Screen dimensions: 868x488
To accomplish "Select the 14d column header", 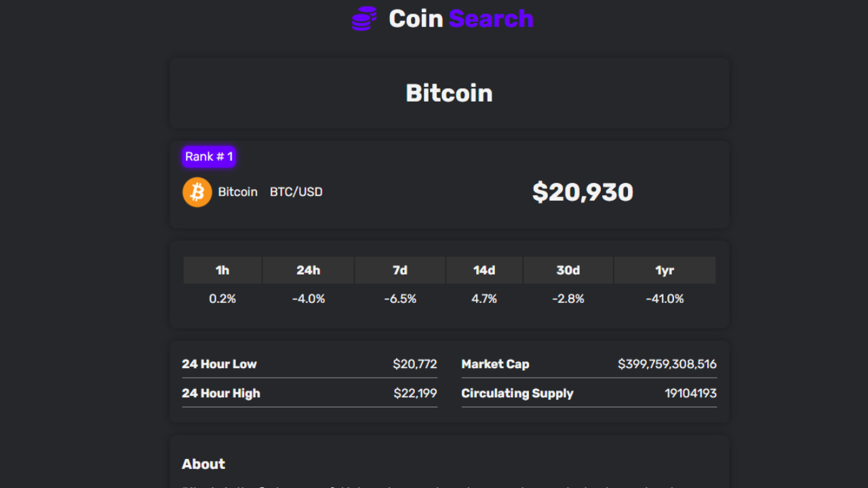I will pos(484,270).
